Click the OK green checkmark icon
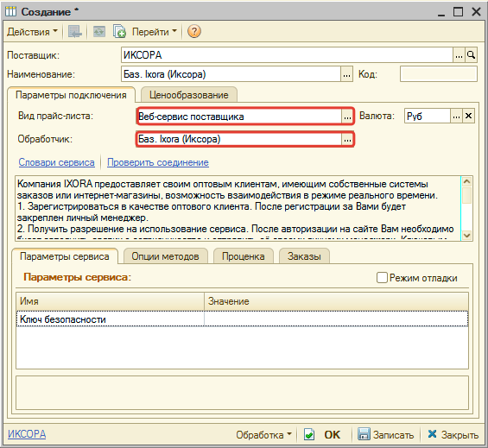Viewport: 488px width, 448px height. pyautogui.click(x=309, y=434)
